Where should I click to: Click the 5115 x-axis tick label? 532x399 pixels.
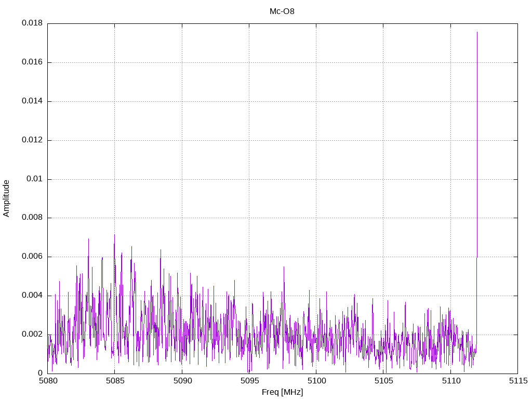(517, 381)
